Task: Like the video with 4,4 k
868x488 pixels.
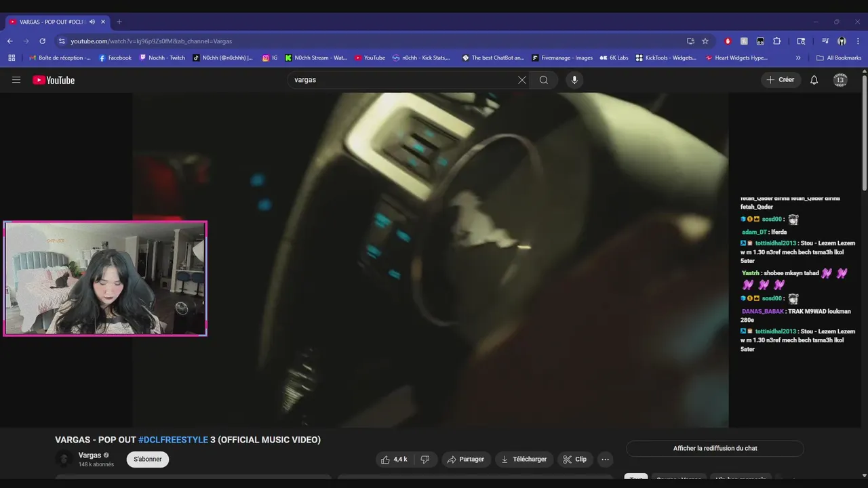Action: [x=394, y=459]
